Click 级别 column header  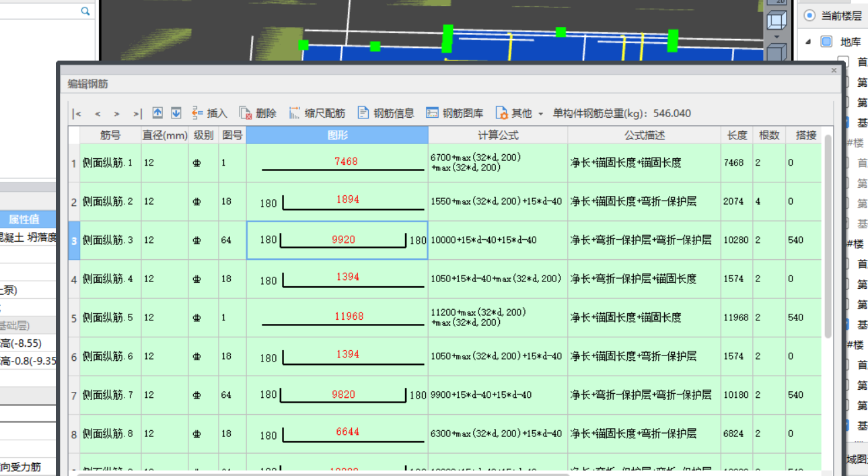(x=203, y=135)
